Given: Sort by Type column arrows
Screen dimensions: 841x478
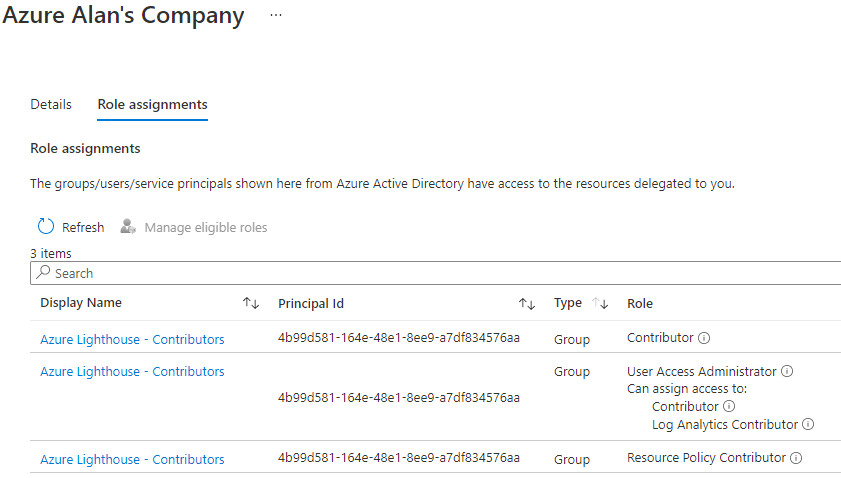Looking at the screenshot, I should click(x=601, y=303).
